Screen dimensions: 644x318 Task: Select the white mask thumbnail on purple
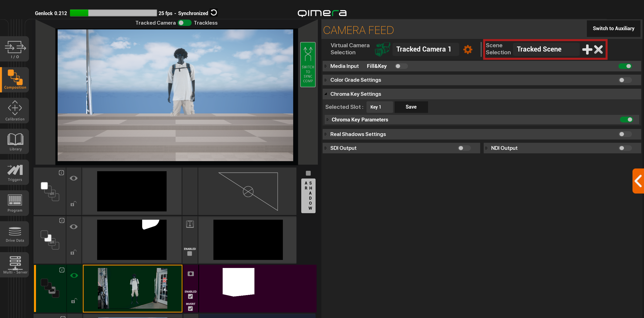(x=238, y=282)
